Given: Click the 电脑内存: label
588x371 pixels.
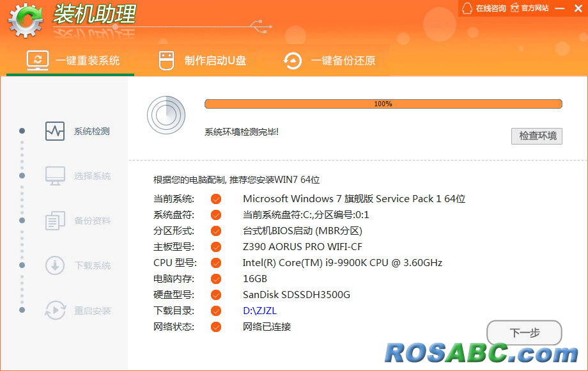Looking at the screenshot, I should (x=174, y=279).
